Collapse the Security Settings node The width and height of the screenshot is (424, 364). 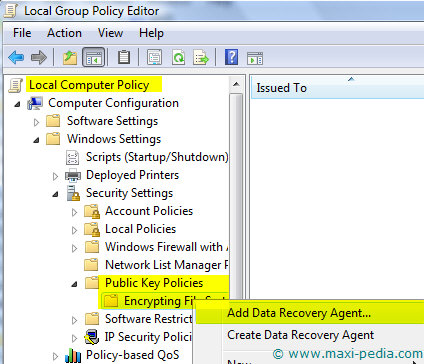click(55, 194)
